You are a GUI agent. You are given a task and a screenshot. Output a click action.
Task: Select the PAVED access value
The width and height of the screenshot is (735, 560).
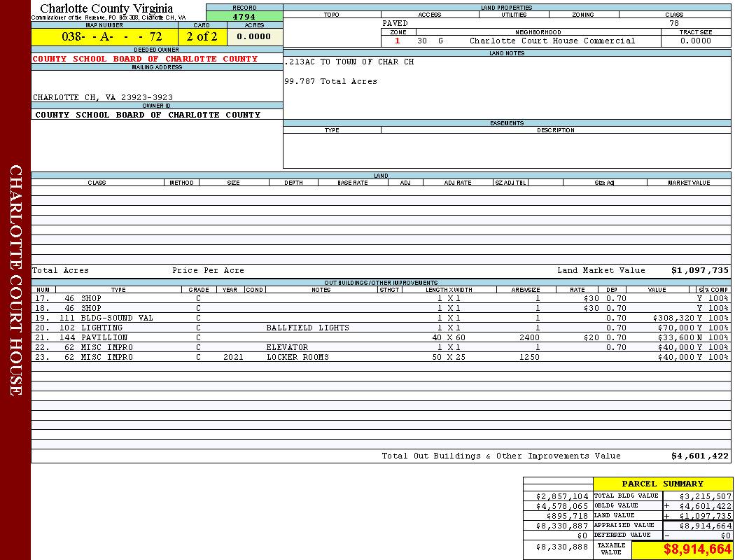click(x=395, y=23)
